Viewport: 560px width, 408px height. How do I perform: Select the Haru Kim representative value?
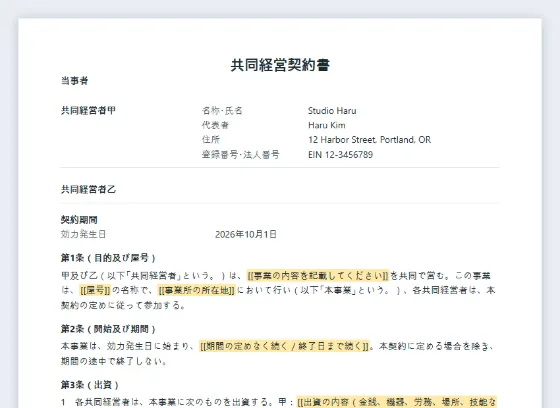point(327,125)
